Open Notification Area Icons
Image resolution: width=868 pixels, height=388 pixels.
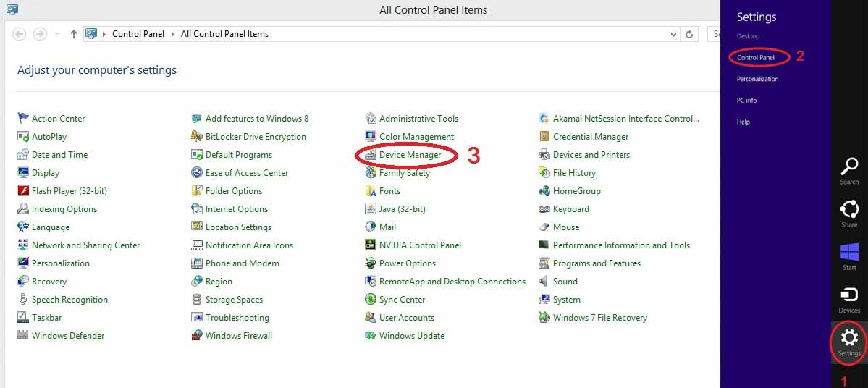point(249,245)
